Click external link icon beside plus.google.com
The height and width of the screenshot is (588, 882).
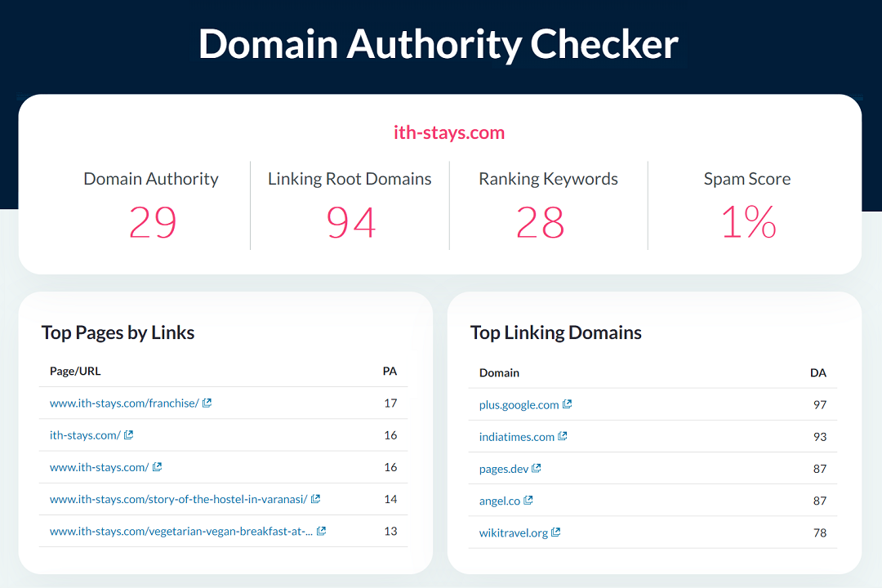(x=567, y=404)
